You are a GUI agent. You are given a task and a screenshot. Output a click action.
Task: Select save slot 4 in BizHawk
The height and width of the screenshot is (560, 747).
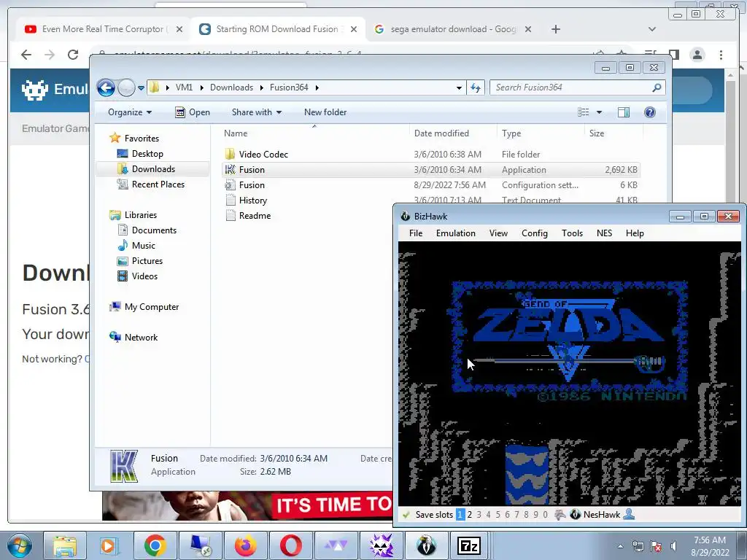[488, 515]
